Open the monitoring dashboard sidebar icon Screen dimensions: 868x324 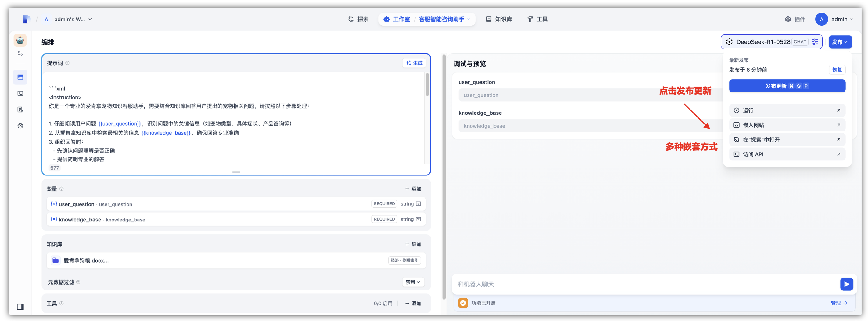[20, 126]
